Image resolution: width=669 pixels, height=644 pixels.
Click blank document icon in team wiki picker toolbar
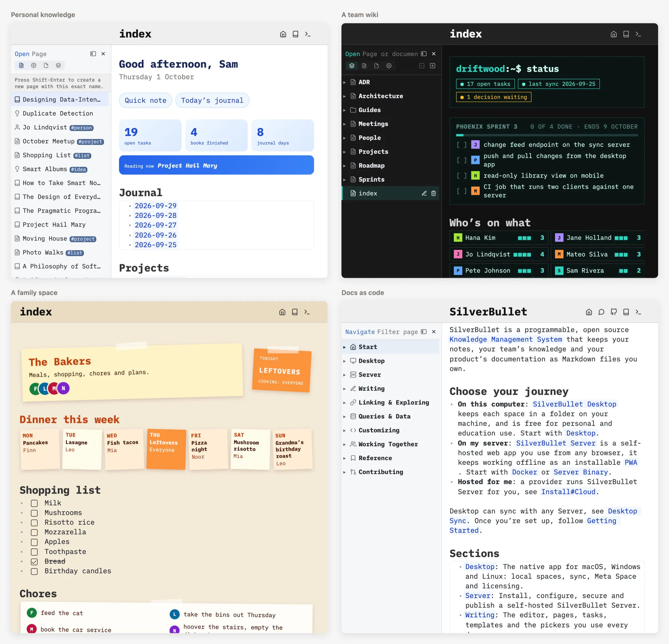click(x=377, y=66)
